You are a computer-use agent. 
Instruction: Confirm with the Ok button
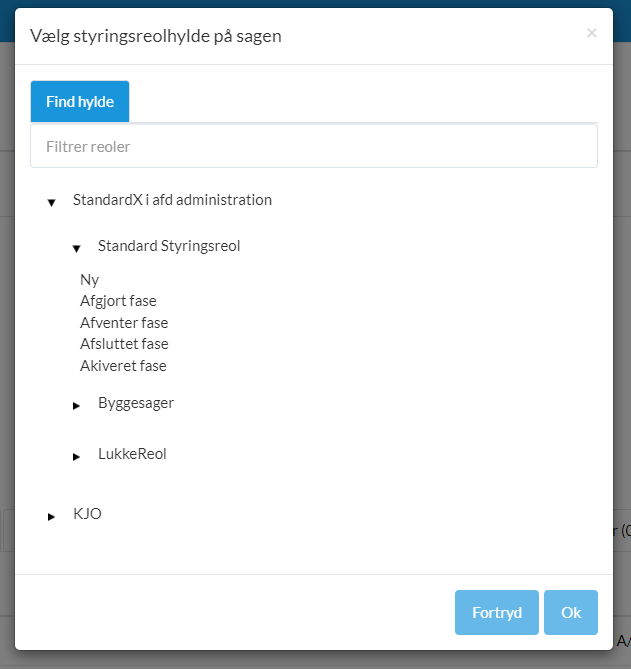(x=571, y=613)
